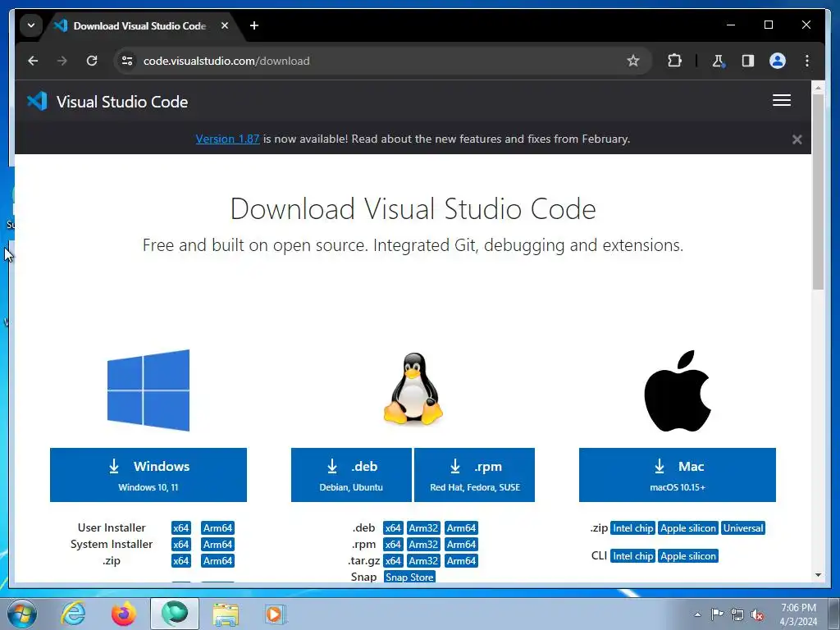Viewport: 840px width, 630px height.
Task: Open the Windows Start menu
Action: click(21, 614)
